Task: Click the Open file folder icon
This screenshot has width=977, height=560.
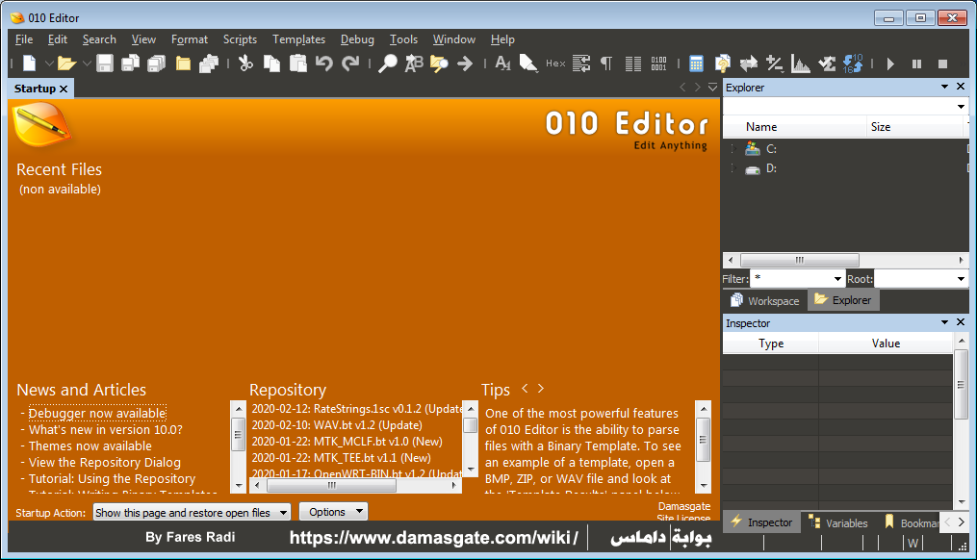Action: tap(66, 63)
